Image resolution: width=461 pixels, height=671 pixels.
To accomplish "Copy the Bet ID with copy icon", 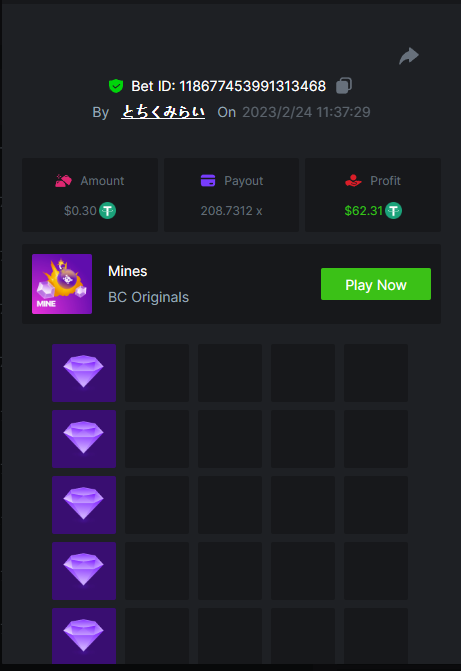I will click(x=344, y=86).
